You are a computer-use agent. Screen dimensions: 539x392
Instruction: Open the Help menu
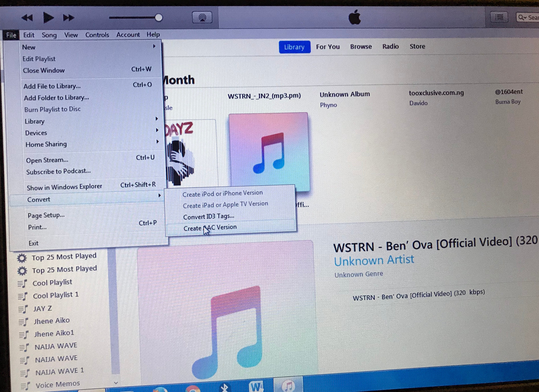click(153, 35)
